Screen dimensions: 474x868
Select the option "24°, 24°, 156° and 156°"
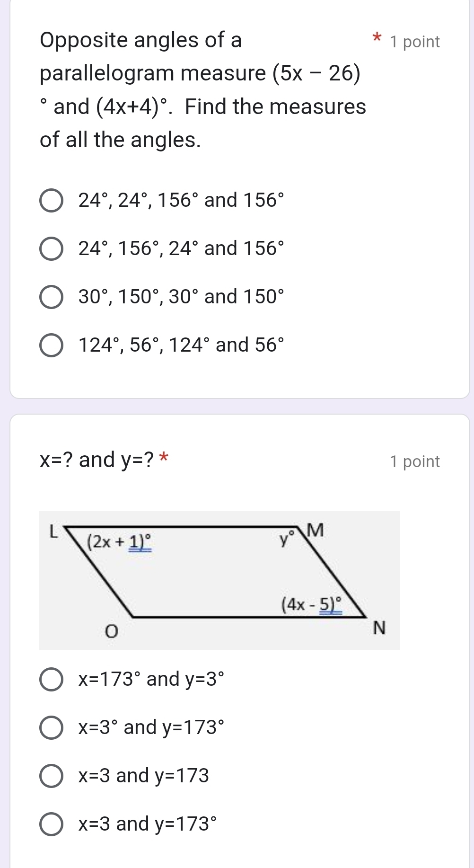click(51, 201)
